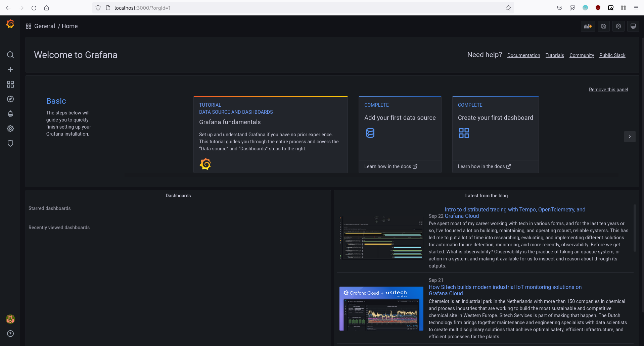This screenshot has height=346, width=644.
Task: Click the Latest from the blog title
Action: [486, 196]
